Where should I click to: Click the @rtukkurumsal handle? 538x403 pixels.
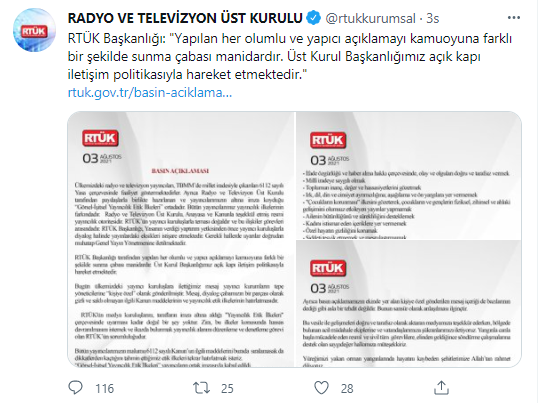coord(370,19)
